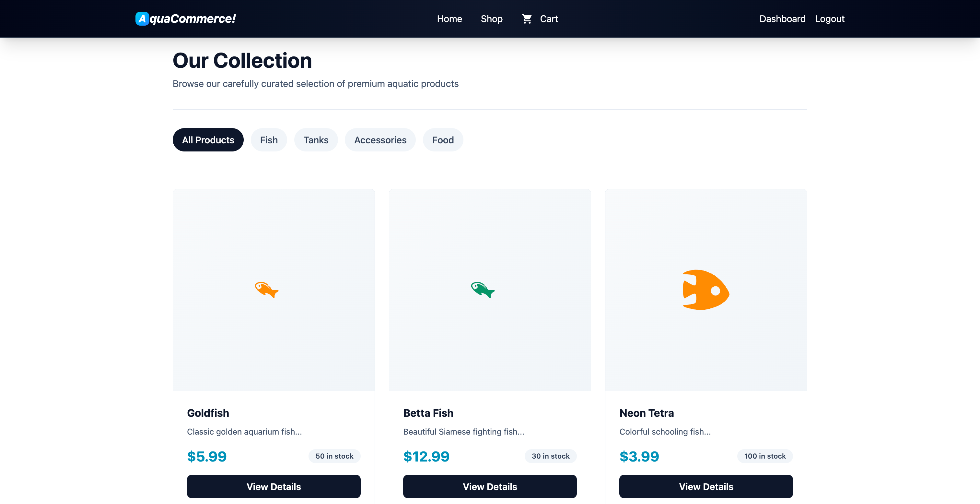Screen dimensions: 980x504
Task: View Details for Betta Fish
Action: tap(490, 486)
